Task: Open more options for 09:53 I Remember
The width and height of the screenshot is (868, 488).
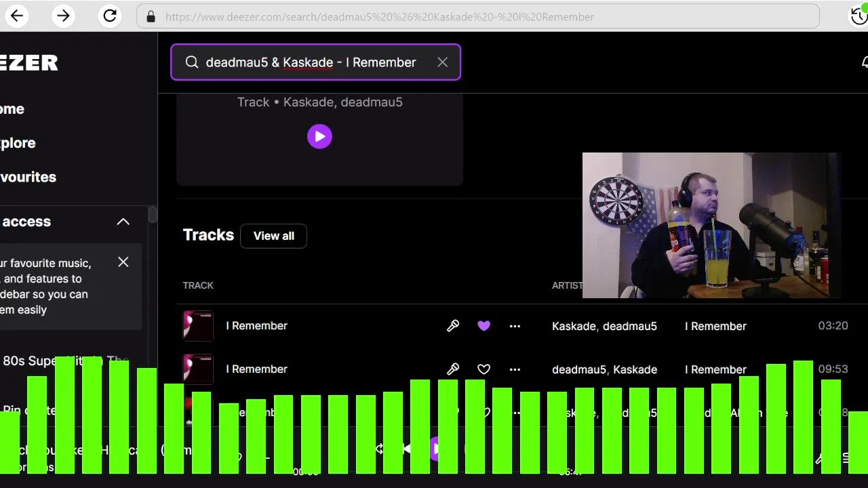Action: coord(515,369)
